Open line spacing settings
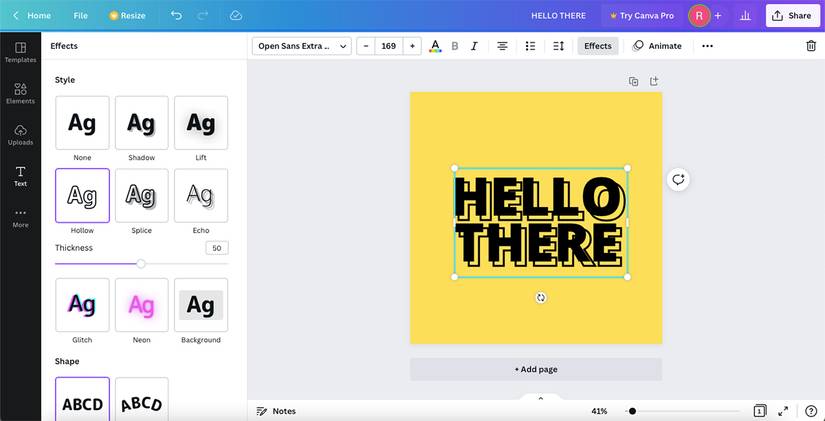The height and width of the screenshot is (421, 825). (x=559, y=46)
